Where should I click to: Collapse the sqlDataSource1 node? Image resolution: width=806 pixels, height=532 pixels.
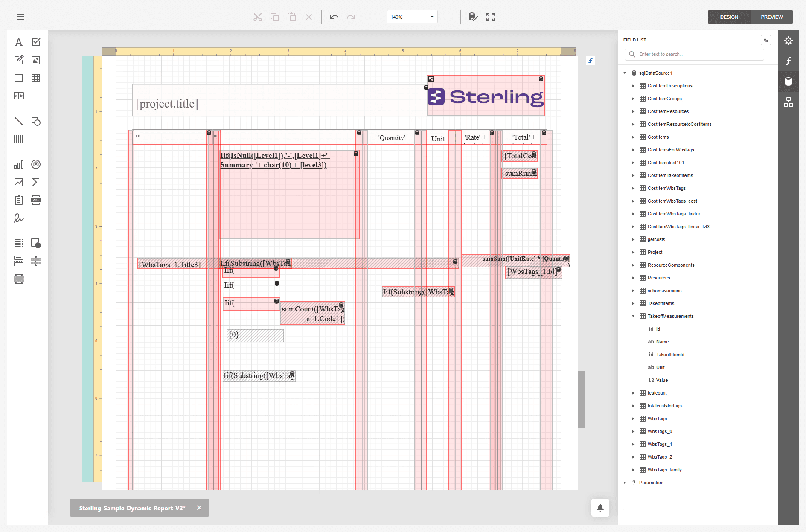[625, 73]
